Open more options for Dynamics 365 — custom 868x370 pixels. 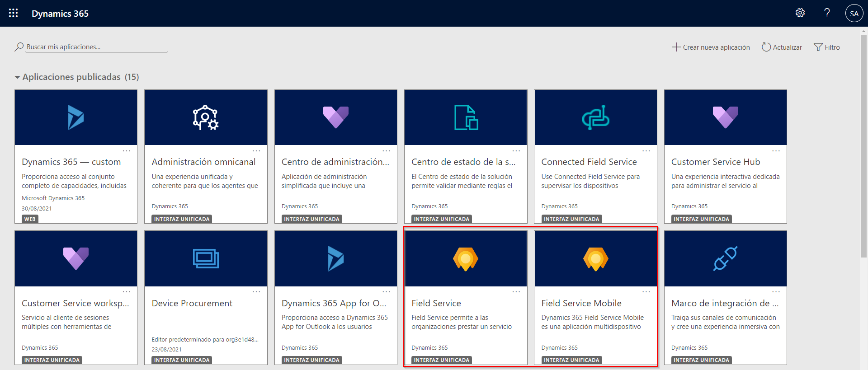127,151
